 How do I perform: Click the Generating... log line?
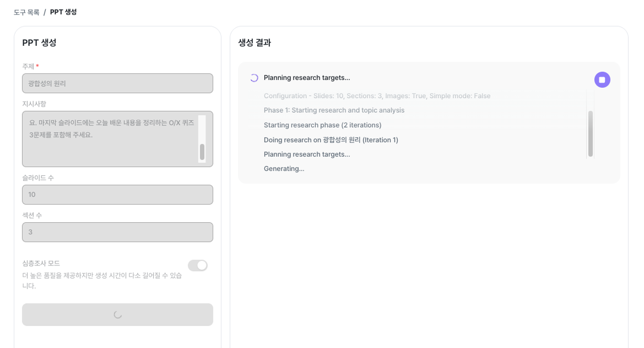tap(284, 169)
